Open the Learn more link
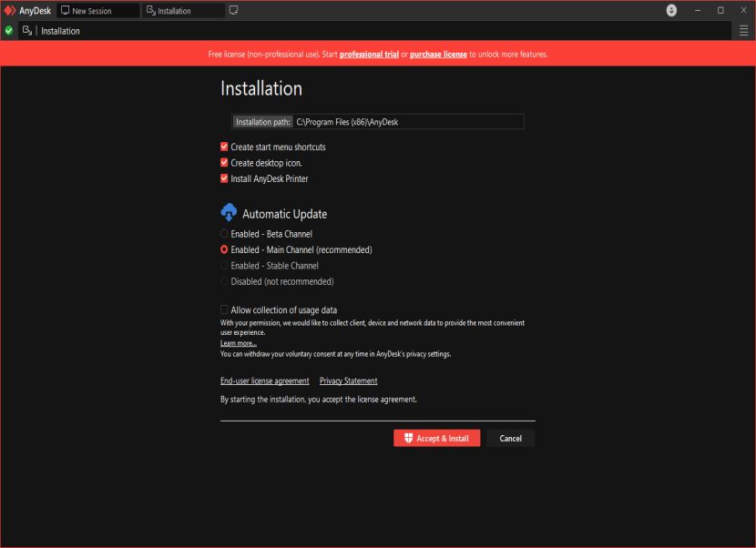Screen dimensions: 756x548 (238, 343)
